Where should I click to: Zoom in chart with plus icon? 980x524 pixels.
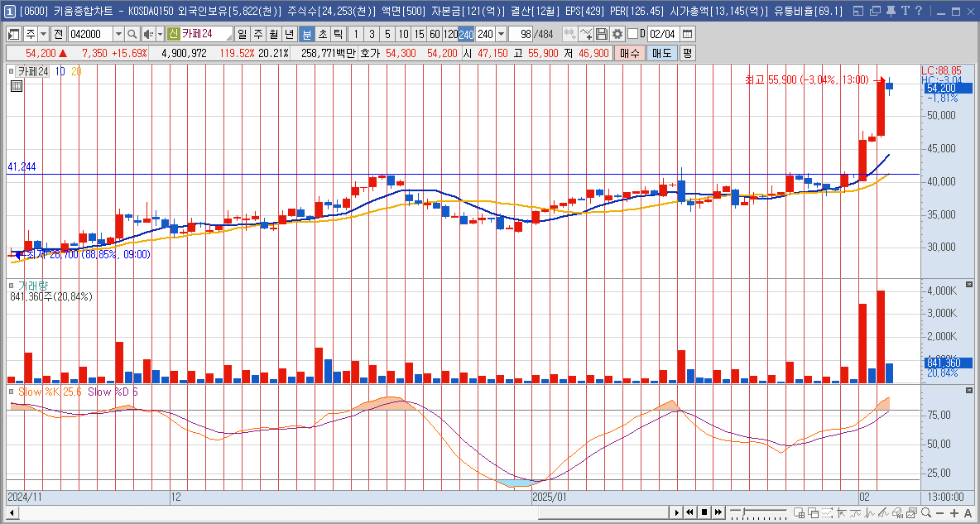coord(954,512)
